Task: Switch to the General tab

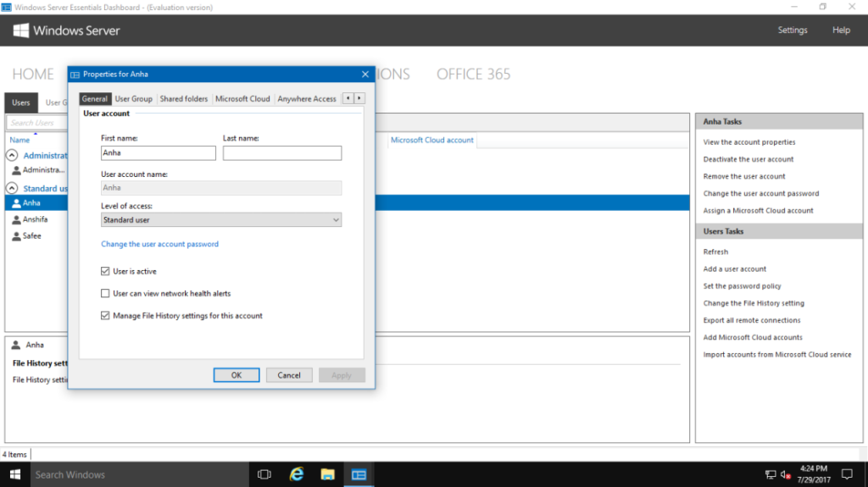Action: click(x=95, y=98)
